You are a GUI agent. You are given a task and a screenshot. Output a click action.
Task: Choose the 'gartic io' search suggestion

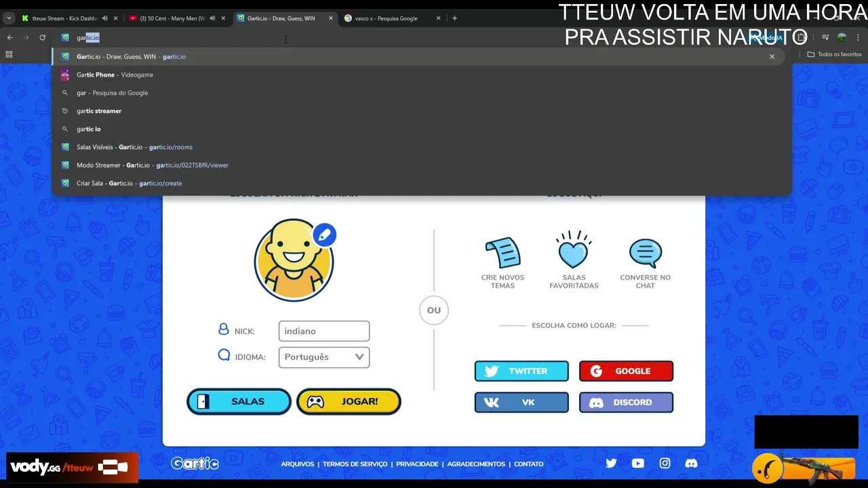click(418, 129)
